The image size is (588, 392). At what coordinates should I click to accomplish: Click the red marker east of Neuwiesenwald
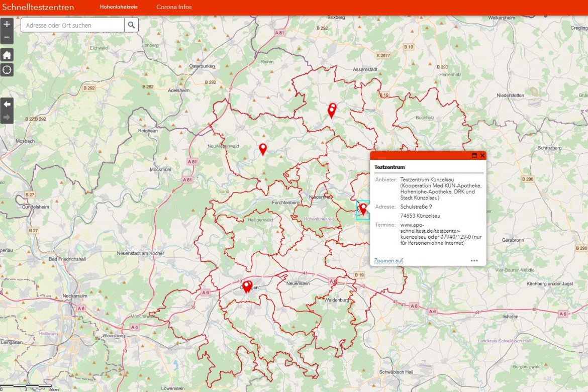pos(263,149)
